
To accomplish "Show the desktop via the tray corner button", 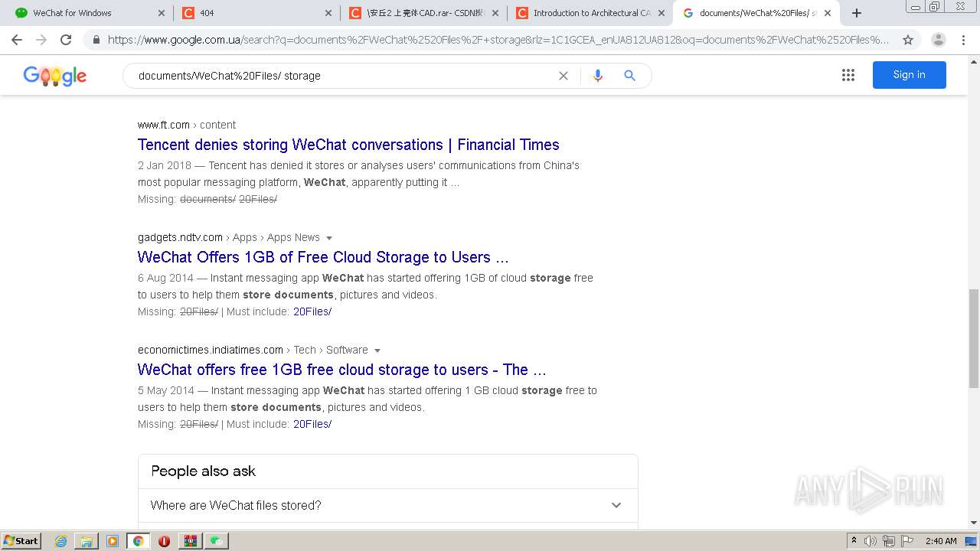I will tap(972, 541).
